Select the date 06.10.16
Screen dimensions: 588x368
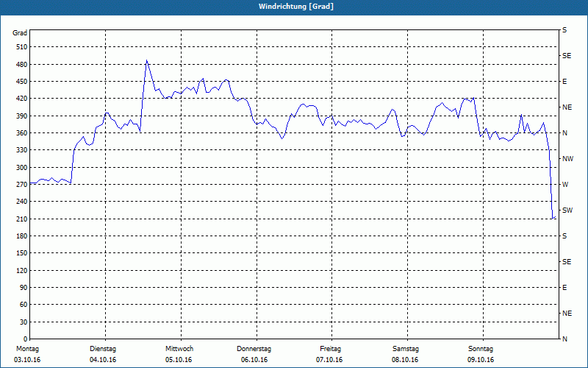[254, 360]
